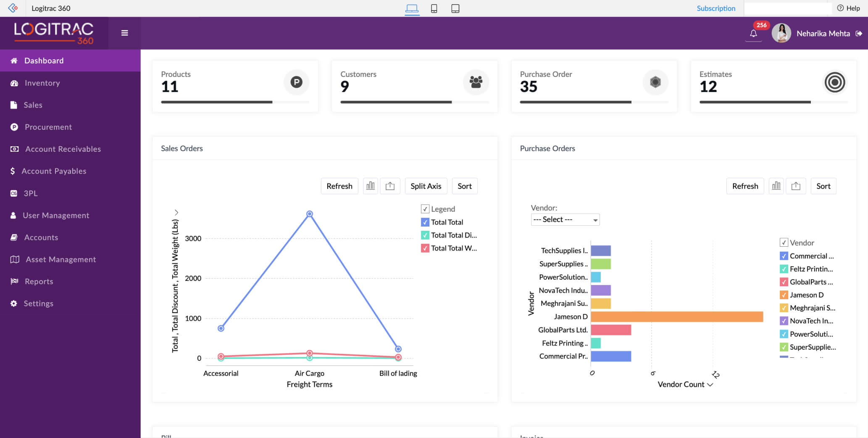The width and height of the screenshot is (868, 438).
Task: Expand the Sales Orders y-axis chevron
Action: coord(176,212)
